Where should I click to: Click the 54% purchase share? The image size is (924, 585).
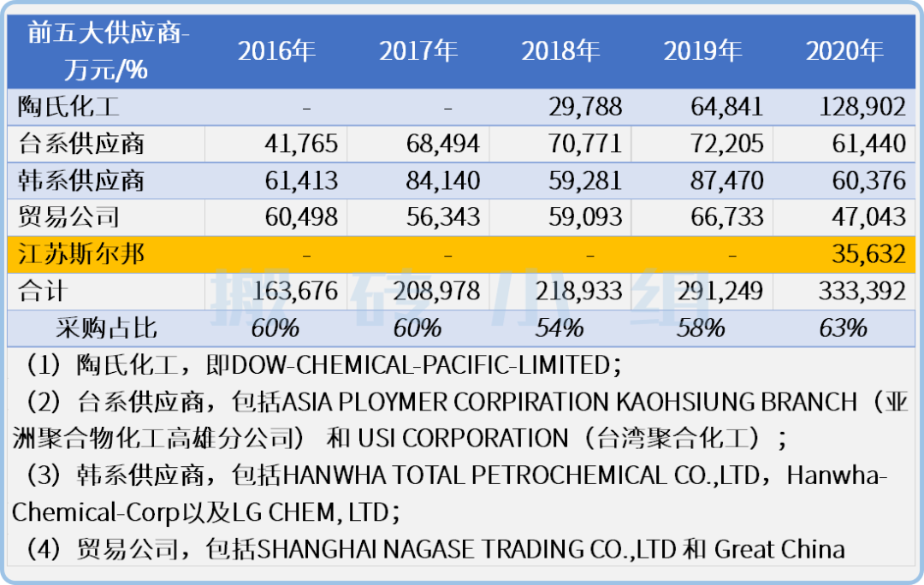click(x=560, y=328)
